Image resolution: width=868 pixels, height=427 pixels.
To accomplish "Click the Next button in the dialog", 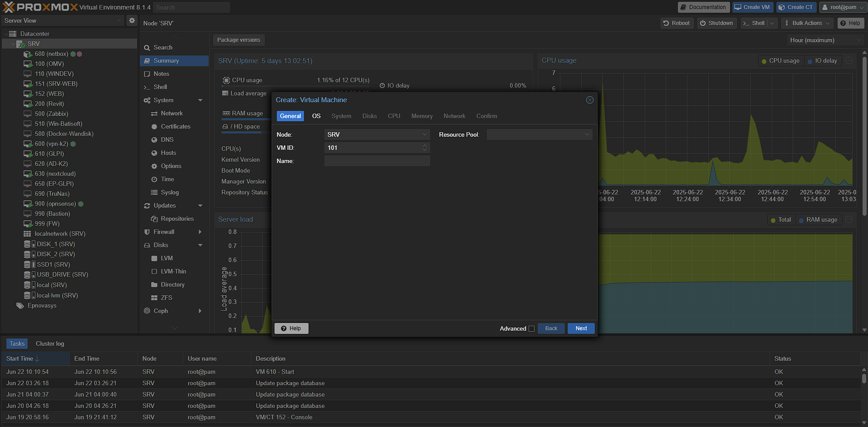I will click(581, 328).
